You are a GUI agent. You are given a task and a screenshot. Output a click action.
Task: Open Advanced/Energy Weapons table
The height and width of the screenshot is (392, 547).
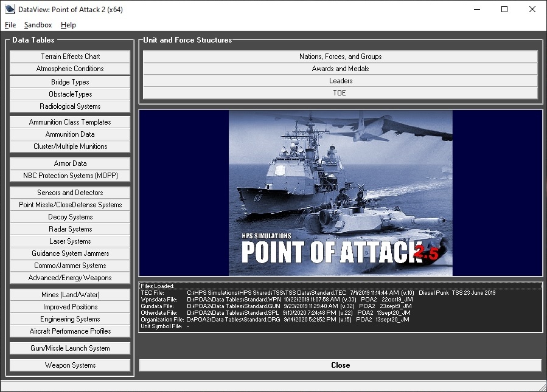tap(70, 278)
